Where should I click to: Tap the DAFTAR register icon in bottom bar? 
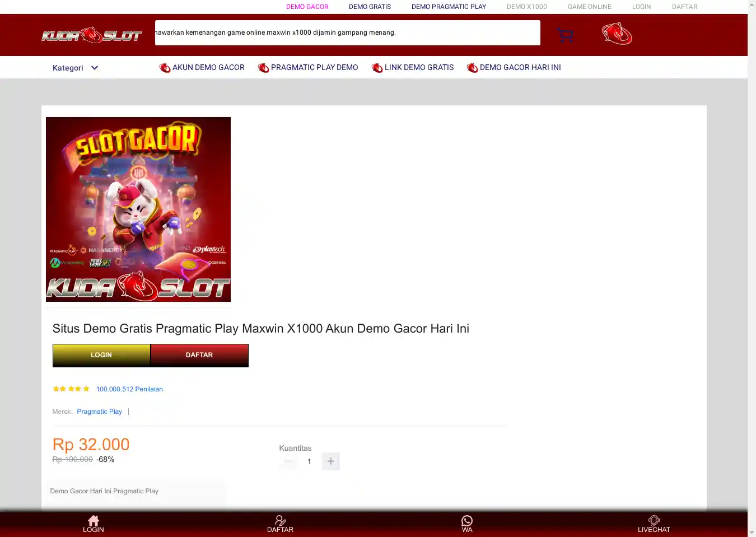click(x=280, y=524)
